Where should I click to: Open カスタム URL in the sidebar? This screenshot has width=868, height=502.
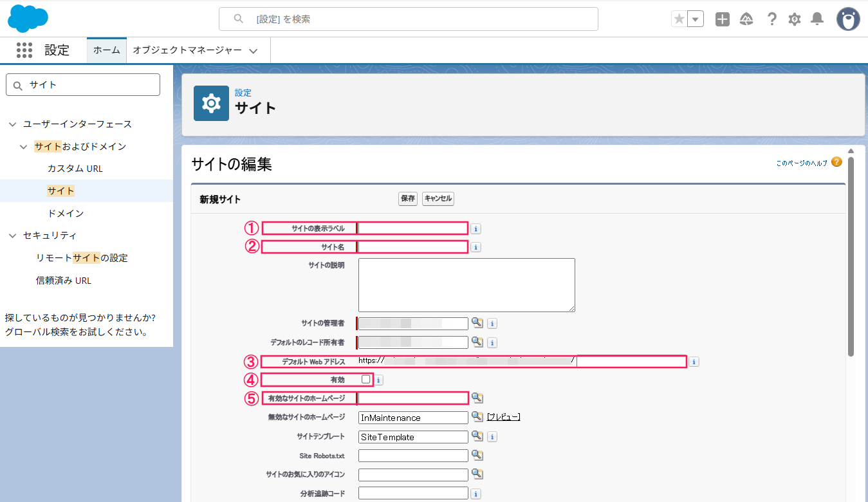pyautogui.click(x=75, y=169)
